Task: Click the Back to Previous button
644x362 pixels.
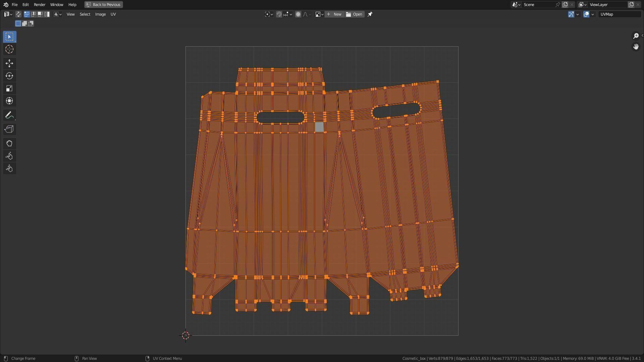Action: click(103, 5)
